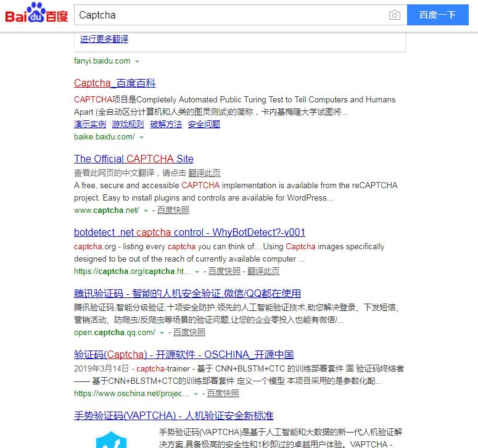Open the 演示实例 sublink

pyautogui.click(x=90, y=125)
